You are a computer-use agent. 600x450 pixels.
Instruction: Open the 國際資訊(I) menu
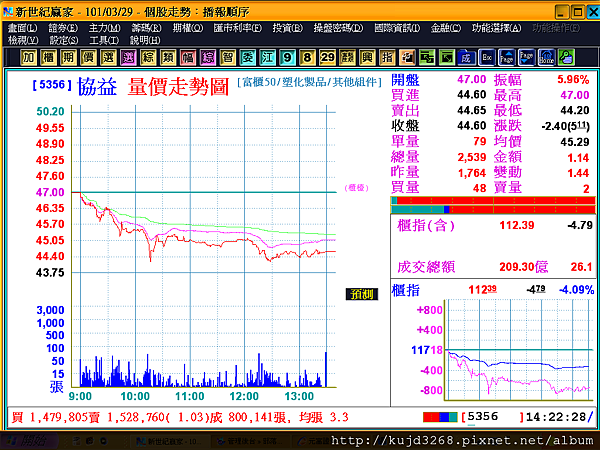[x=397, y=28]
